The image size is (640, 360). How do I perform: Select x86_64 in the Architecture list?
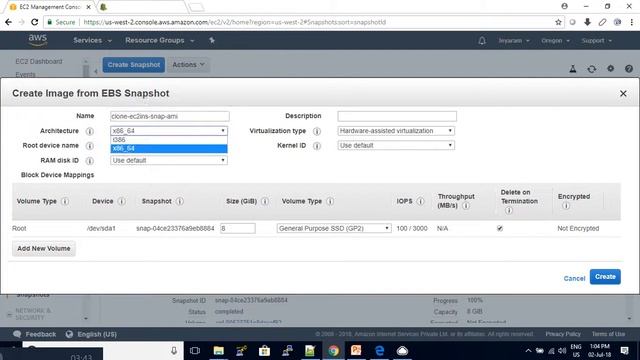pos(169,149)
